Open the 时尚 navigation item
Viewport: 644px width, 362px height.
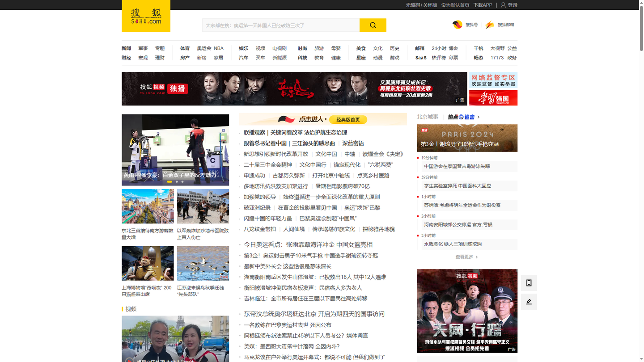(x=302, y=48)
